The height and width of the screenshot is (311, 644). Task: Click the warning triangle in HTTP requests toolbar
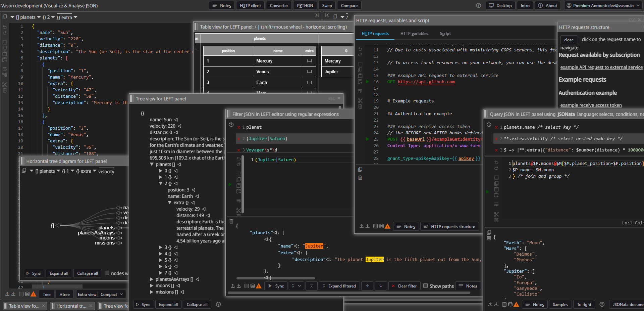(x=387, y=226)
